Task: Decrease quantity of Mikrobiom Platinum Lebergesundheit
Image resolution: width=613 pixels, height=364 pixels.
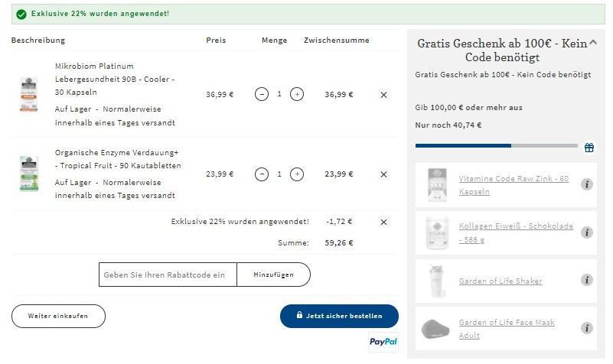Action: pyautogui.click(x=262, y=94)
